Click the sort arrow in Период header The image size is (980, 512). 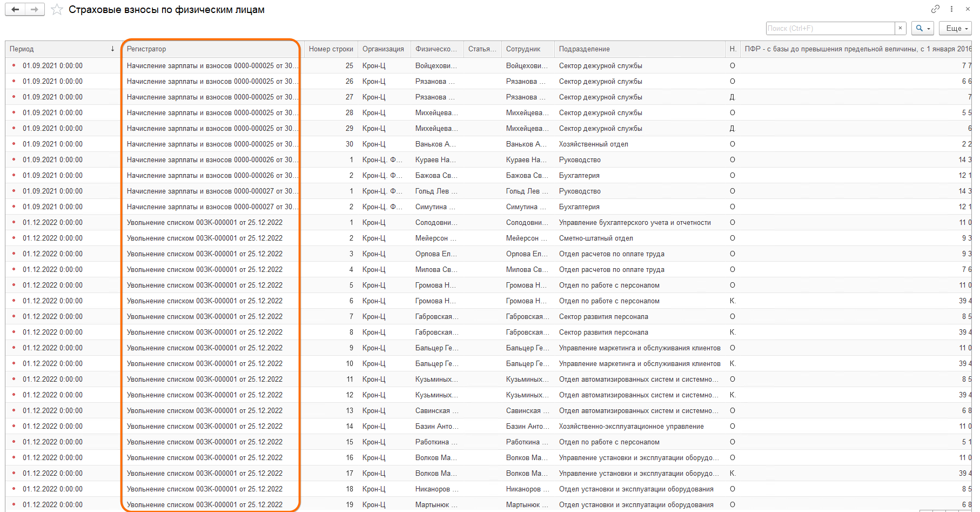coord(112,49)
